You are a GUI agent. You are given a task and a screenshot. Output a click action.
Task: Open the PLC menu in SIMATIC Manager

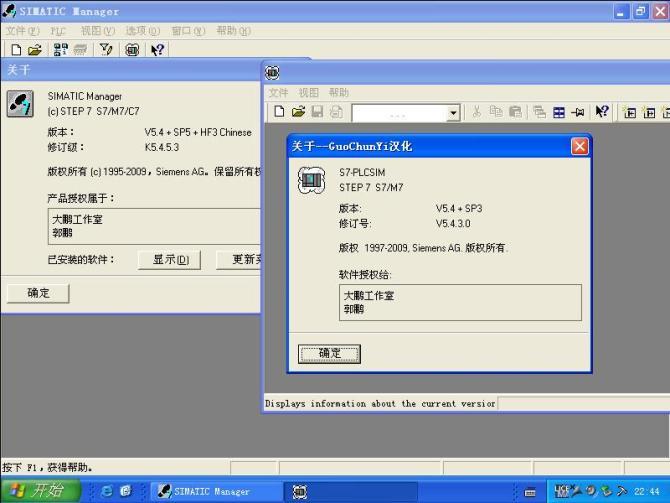[x=58, y=31]
